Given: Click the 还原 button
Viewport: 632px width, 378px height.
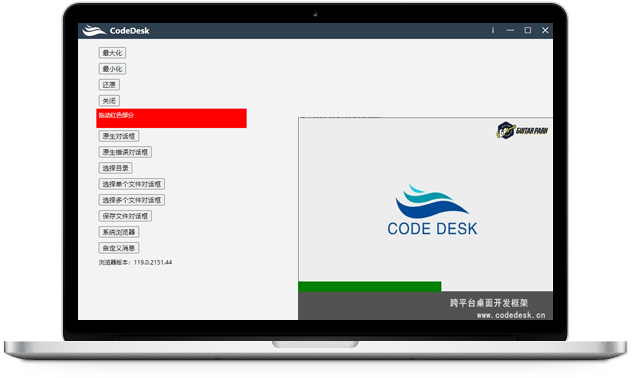Looking at the screenshot, I should 109,85.
